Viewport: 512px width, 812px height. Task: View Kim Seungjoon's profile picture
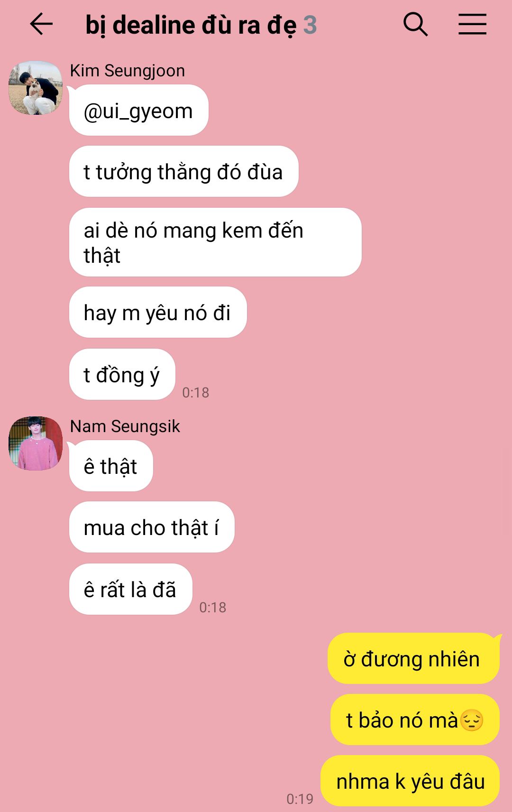(36, 88)
